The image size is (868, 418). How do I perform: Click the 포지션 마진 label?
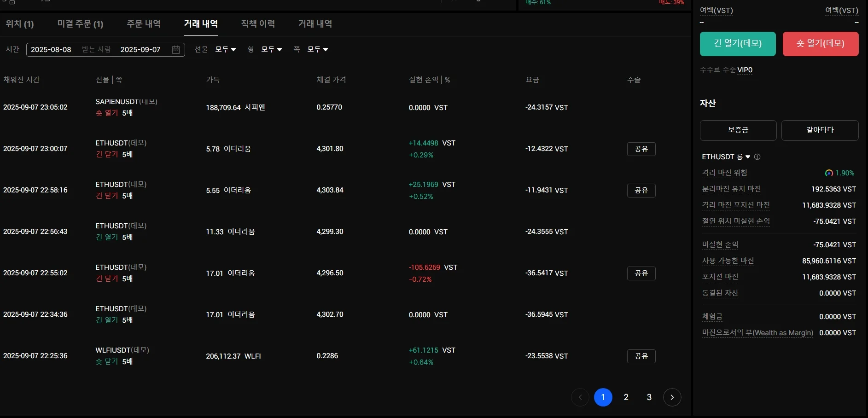[720, 277]
